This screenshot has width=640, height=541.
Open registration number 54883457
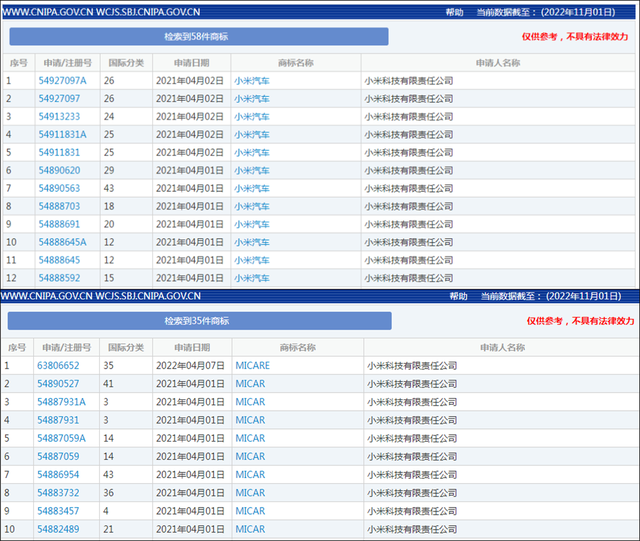coord(58,511)
